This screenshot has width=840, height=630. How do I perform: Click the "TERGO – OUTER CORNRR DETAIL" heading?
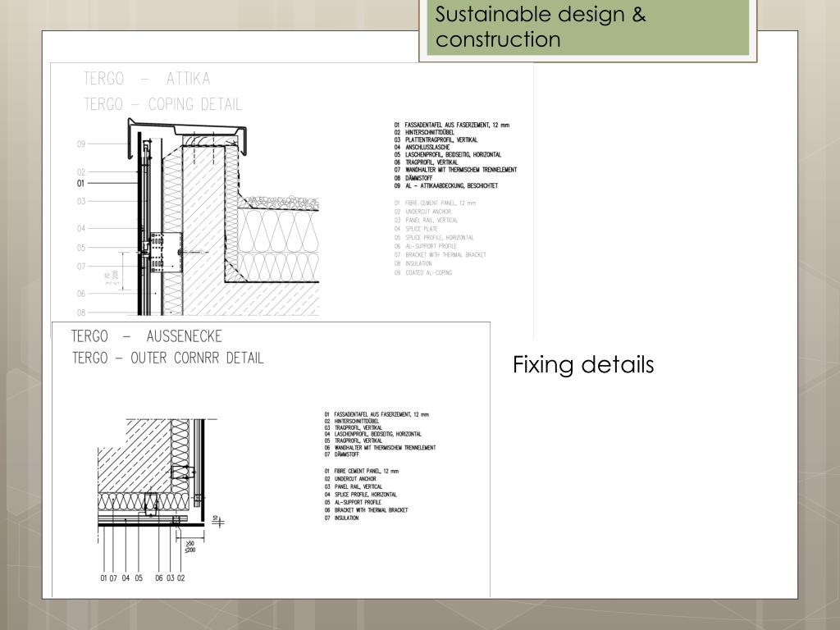coord(167,358)
